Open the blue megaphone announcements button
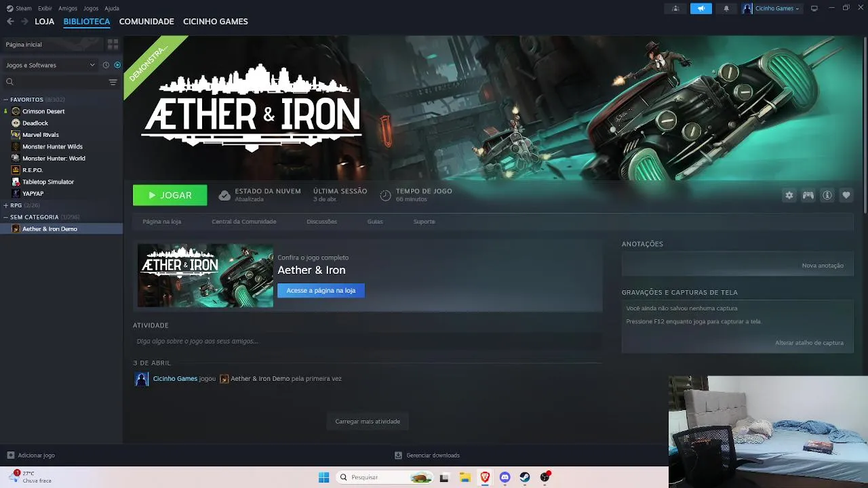868x488 pixels. click(x=701, y=9)
